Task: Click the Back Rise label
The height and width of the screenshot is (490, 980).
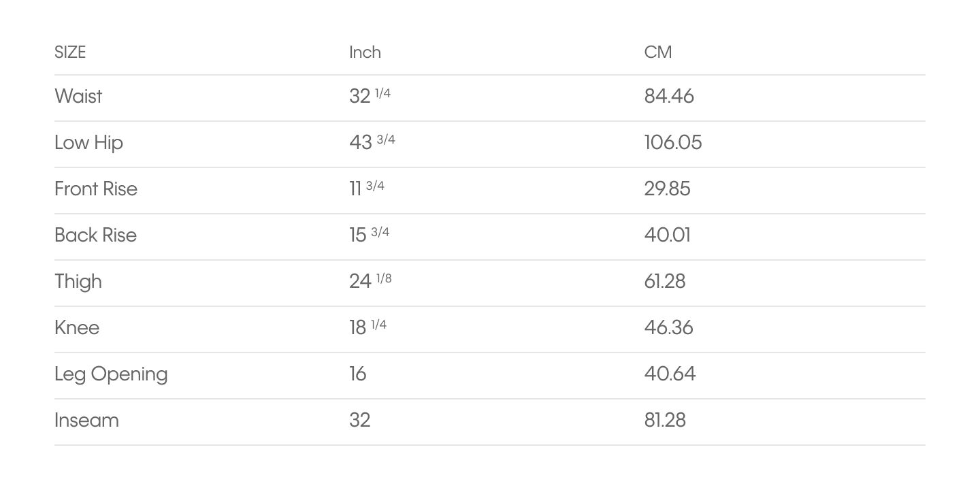Action: 95,235
